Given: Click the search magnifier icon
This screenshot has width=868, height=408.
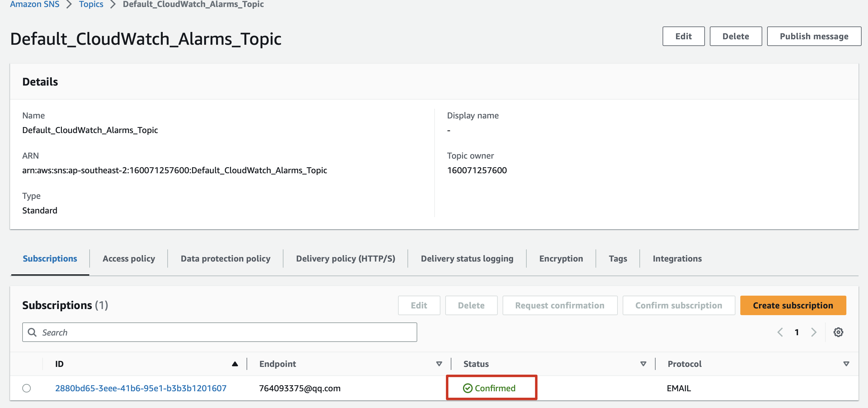Looking at the screenshot, I should (x=32, y=332).
